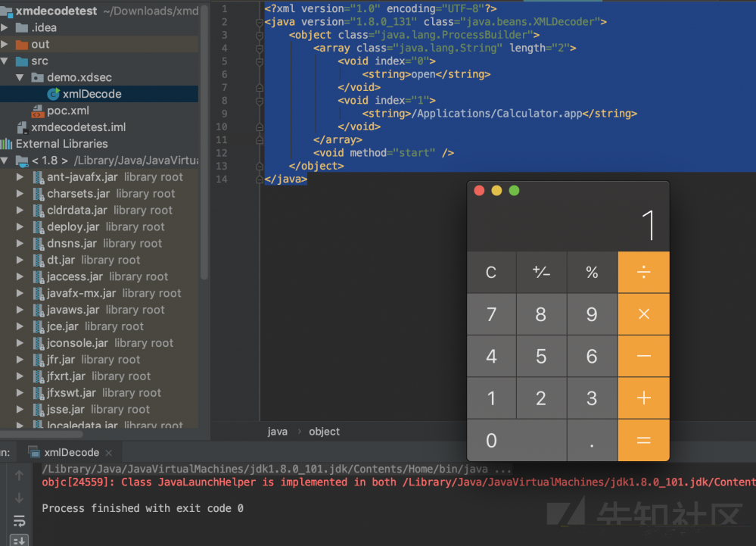Click the jconsole.jar archive icon
Screen dimensions: 756x546
pos(39,343)
